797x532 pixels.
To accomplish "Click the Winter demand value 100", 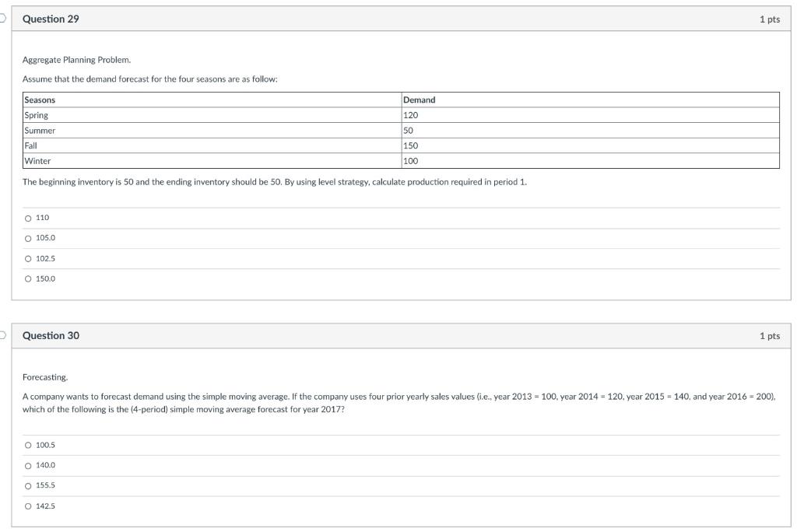I will [411, 162].
